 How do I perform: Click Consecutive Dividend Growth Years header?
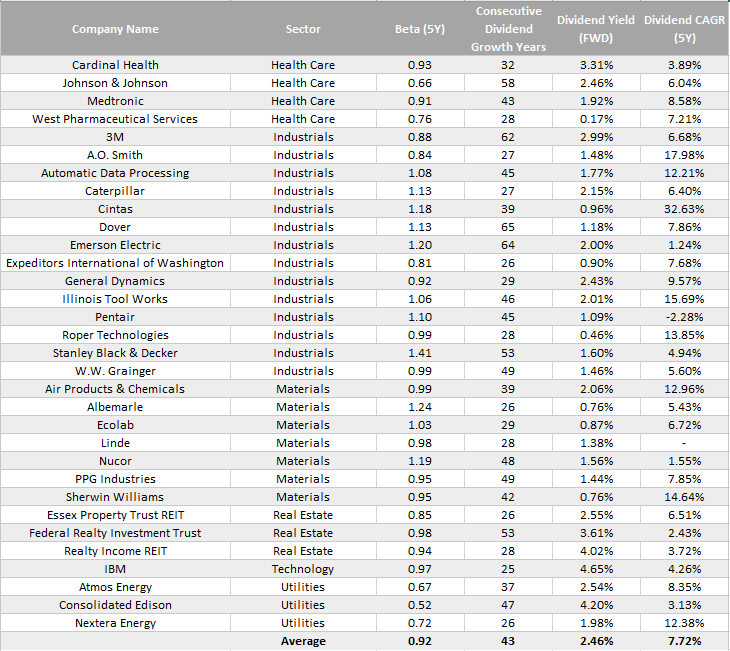[x=508, y=29]
